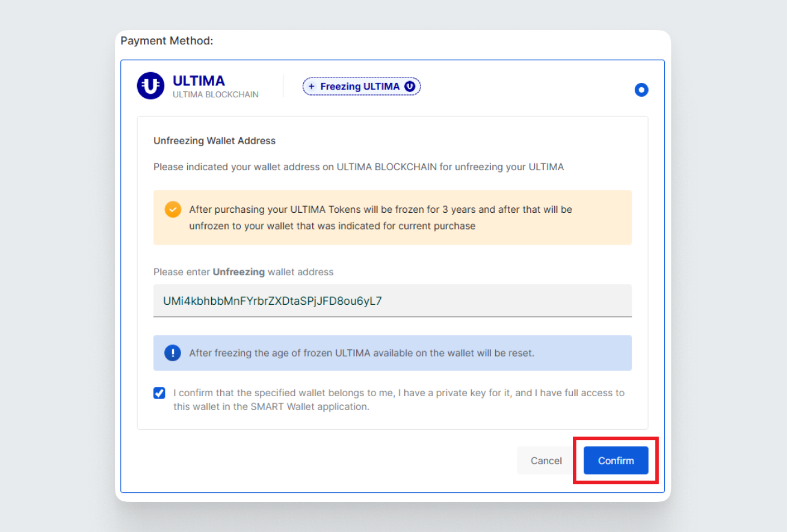Click the blue exclamation info icon
This screenshot has height=532, width=787.
click(x=173, y=353)
